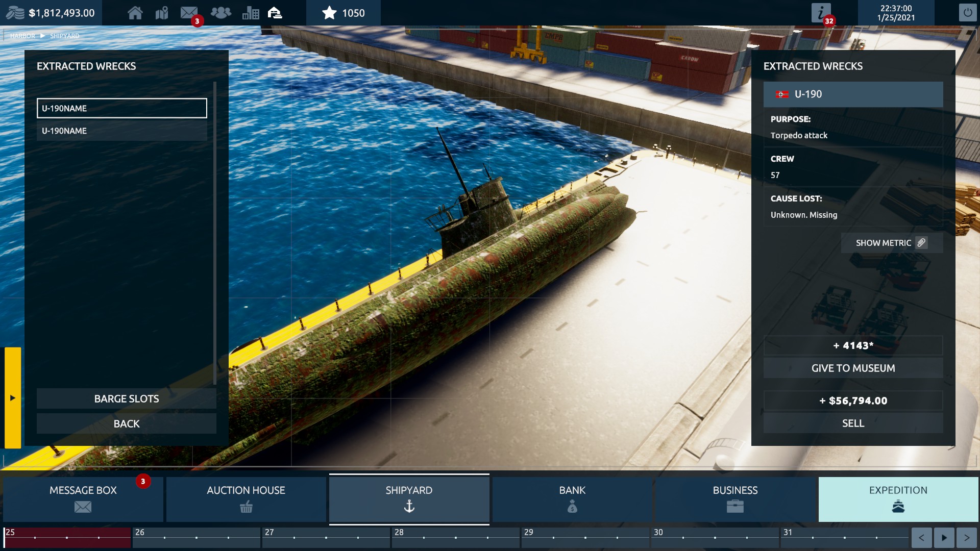This screenshot has height=551, width=980.
Task: Switch to the Auction House tab
Action: 246,498
